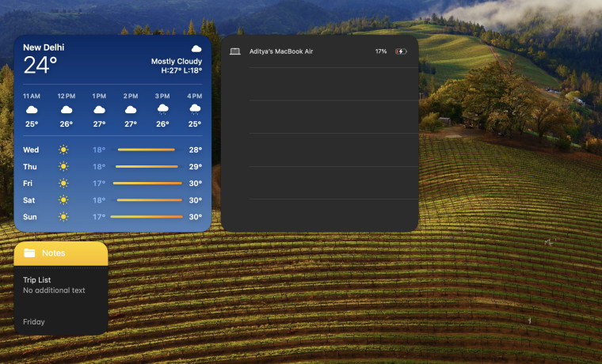Click Friday's low of 17°
Image resolution: width=602 pixels, height=364 pixels.
point(99,184)
